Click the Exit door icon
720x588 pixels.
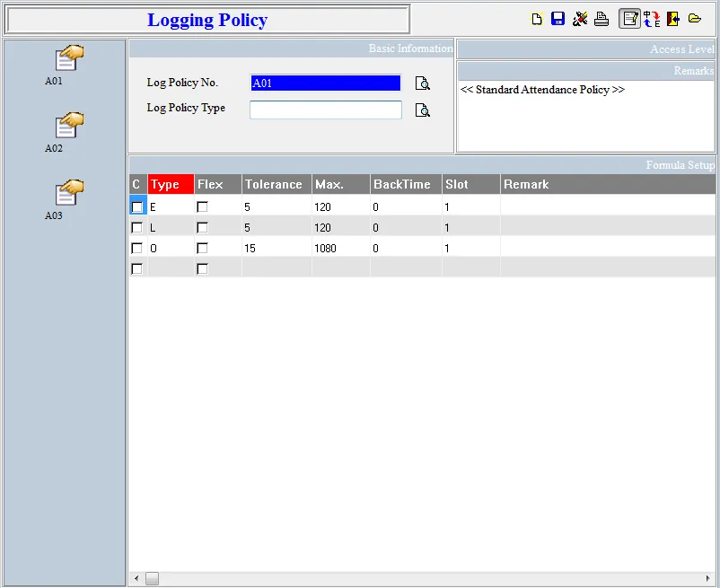point(672,19)
